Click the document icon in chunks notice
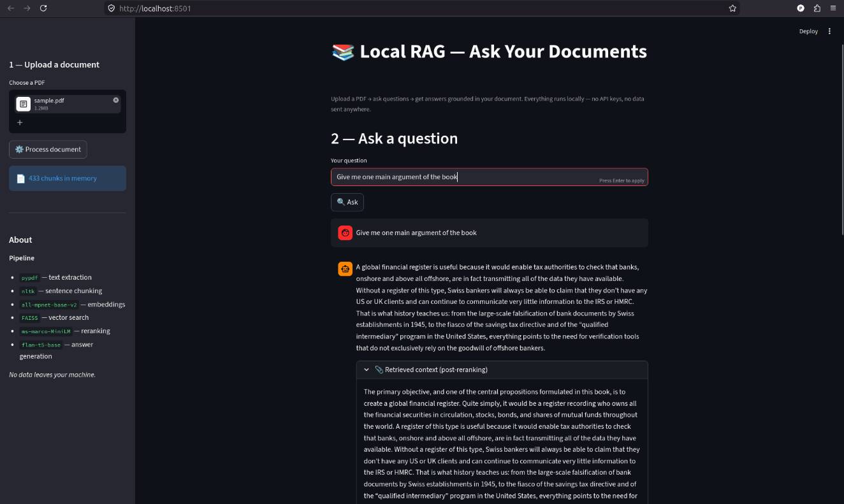The image size is (844, 504). click(20, 178)
